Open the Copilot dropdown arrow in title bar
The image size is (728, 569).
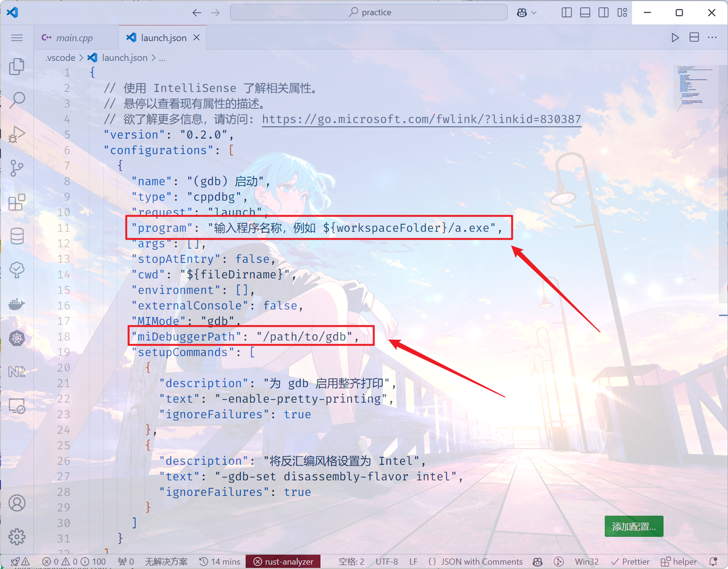coord(533,13)
